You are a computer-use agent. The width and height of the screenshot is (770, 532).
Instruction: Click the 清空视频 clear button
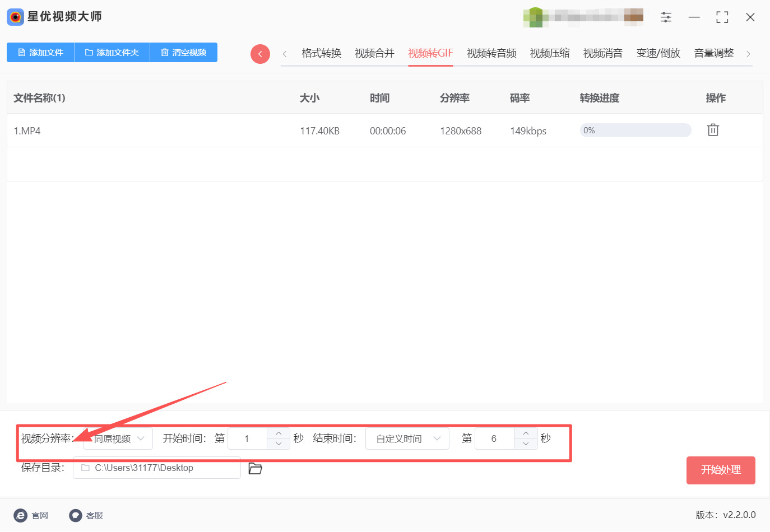coord(183,53)
